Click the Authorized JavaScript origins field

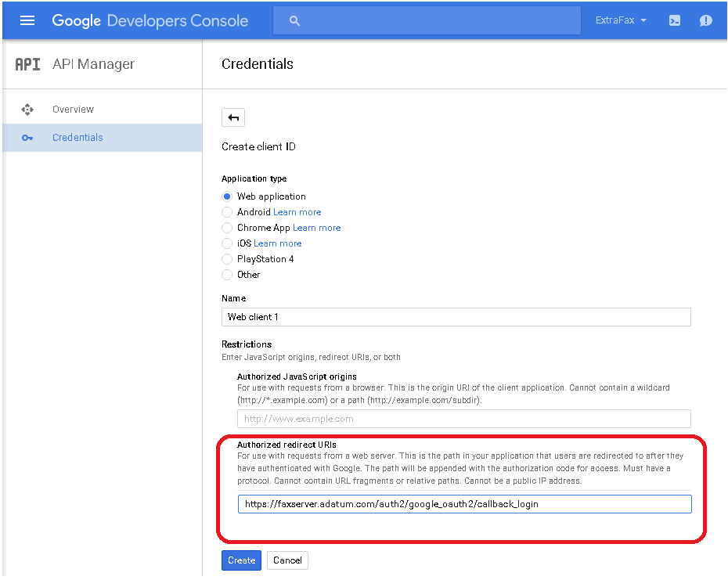point(464,419)
